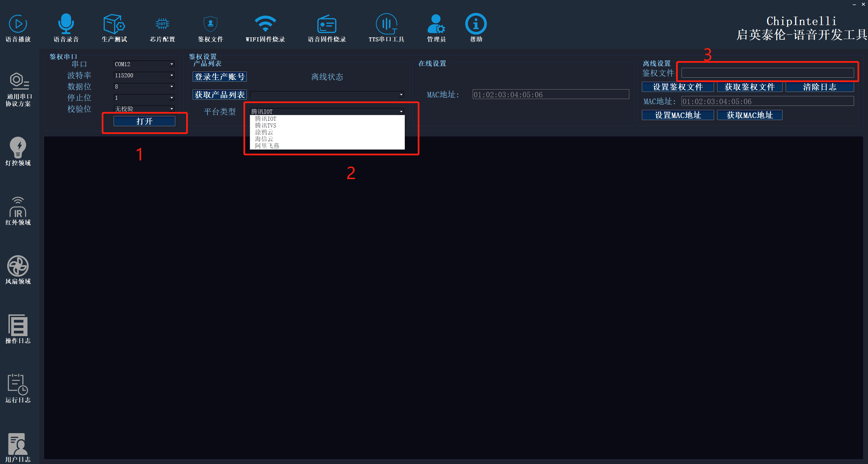Click inside the black log output area

[453, 298]
